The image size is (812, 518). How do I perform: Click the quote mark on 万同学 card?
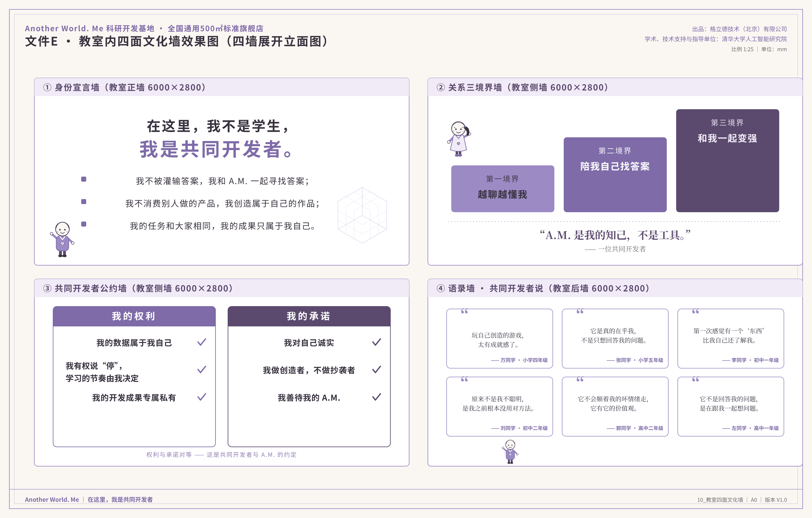[464, 311]
